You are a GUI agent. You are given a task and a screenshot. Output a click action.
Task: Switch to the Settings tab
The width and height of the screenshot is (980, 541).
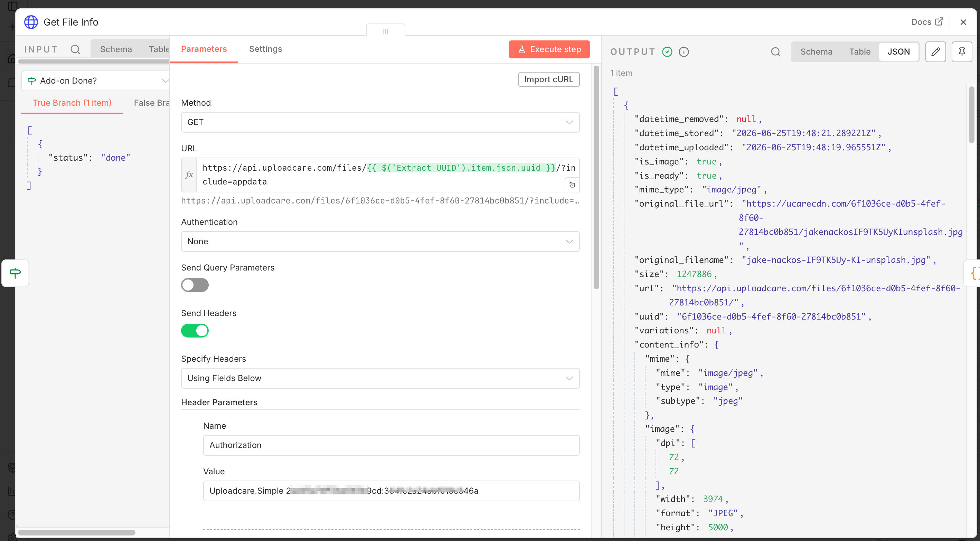click(265, 49)
